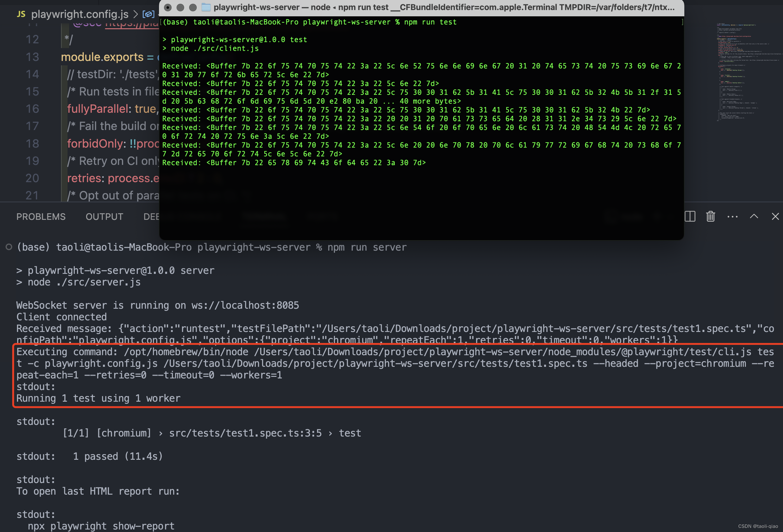Maximize panel size with up chevron
The image size is (783, 532).
tap(754, 216)
